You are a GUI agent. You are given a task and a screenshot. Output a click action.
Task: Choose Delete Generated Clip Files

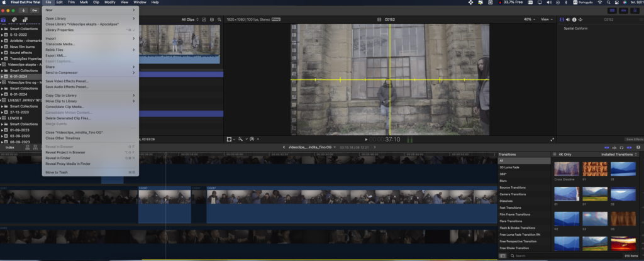pyautogui.click(x=68, y=118)
